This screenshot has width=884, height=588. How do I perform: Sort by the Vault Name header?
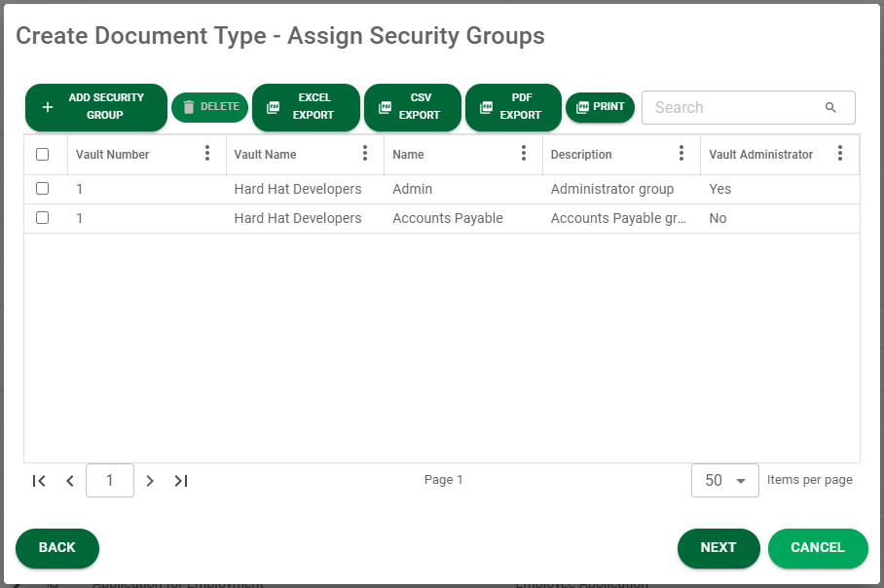[x=265, y=155]
